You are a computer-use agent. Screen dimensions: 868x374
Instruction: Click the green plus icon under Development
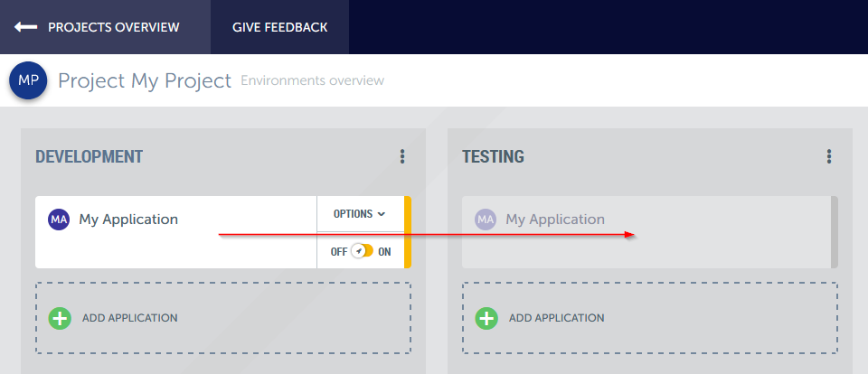point(60,318)
